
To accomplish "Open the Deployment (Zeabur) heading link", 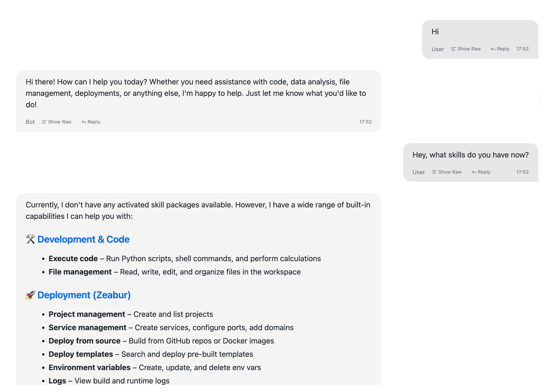I will [x=84, y=295].
